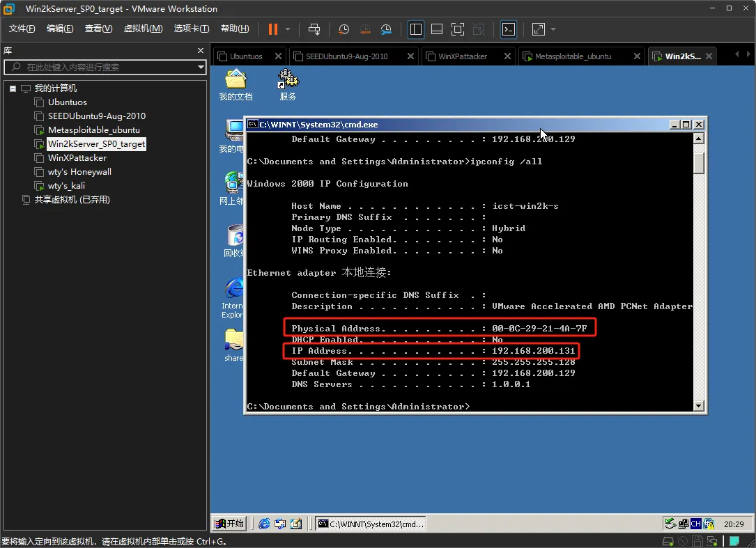The width and height of the screenshot is (756, 548).
Task: Click the 我的文档 desktop icon
Action: click(x=236, y=86)
